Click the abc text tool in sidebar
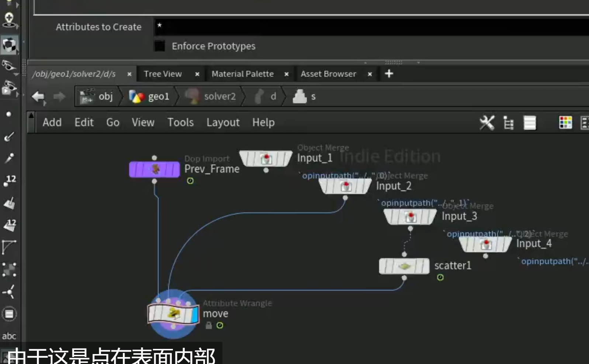The image size is (589, 364). click(9, 336)
